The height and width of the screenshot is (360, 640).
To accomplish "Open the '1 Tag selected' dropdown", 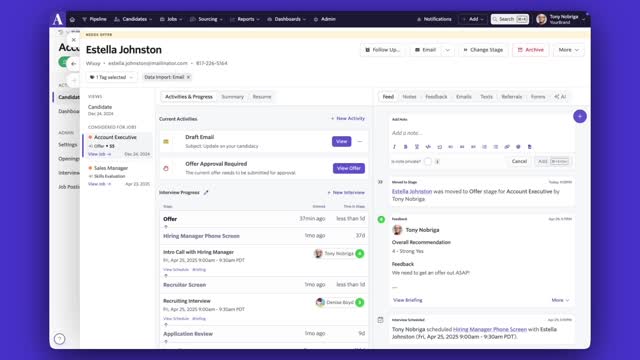I will tap(111, 77).
